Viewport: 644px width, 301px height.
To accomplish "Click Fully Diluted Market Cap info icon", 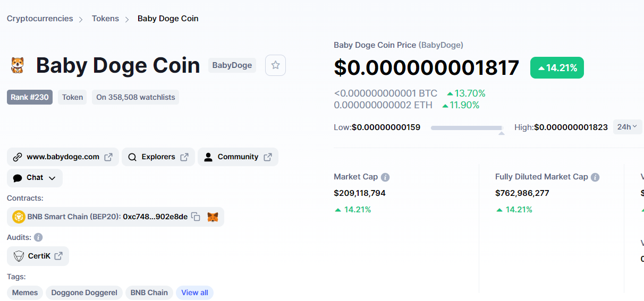I will coord(595,177).
